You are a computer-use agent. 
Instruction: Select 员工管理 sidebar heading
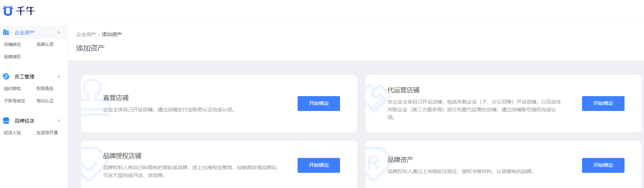(x=24, y=77)
